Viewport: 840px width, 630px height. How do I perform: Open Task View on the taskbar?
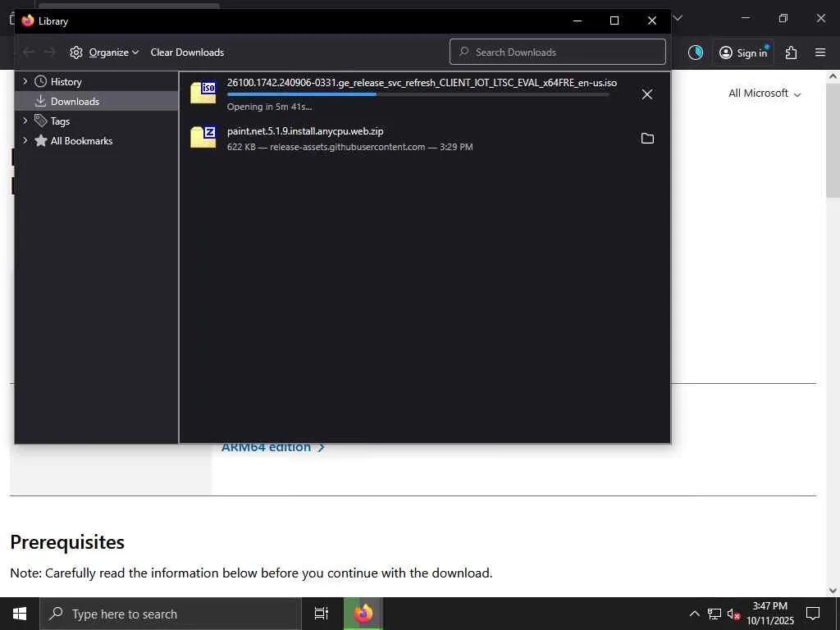322,614
